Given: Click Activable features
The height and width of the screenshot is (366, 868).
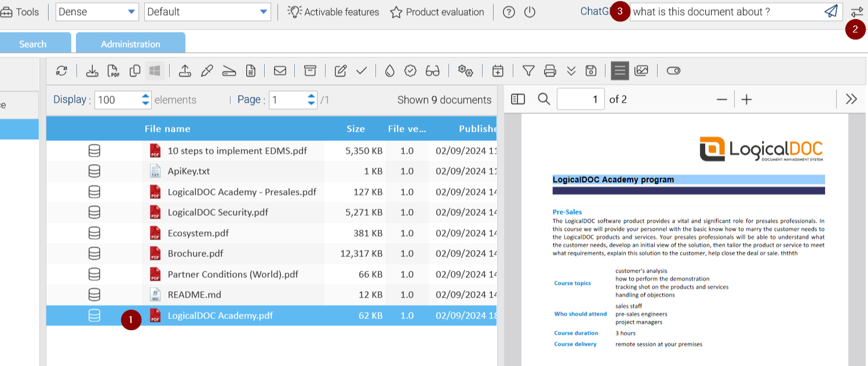Looking at the screenshot, I should coord(334,12).
